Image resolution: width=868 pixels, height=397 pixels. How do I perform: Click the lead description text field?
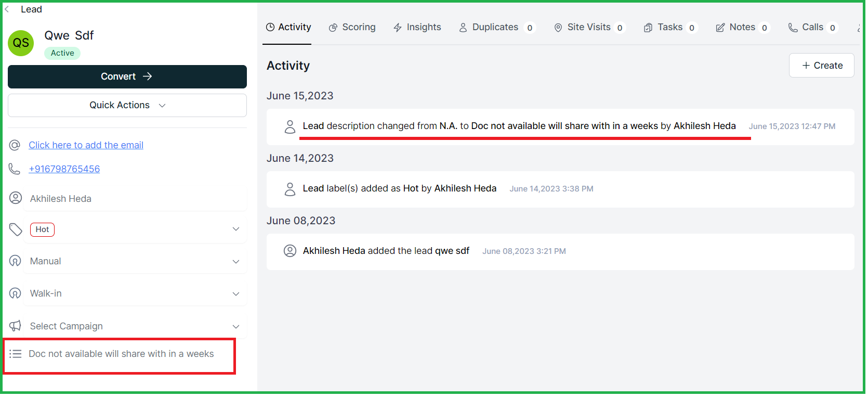pos(121,354)
